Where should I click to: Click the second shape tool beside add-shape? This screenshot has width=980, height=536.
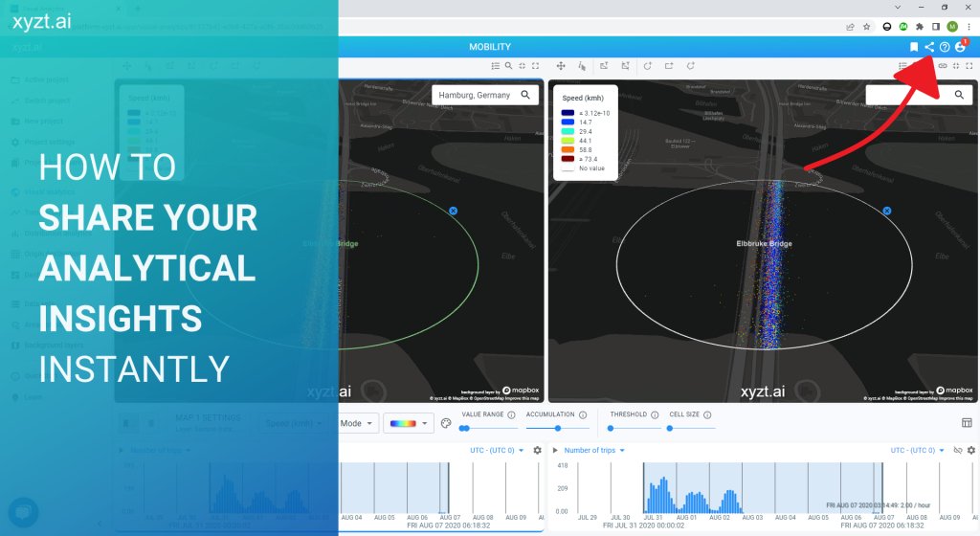click(625, 66)
